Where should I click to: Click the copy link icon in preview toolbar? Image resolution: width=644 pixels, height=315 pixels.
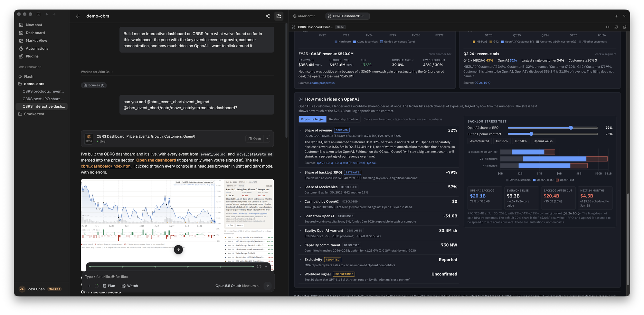pyautogui.click(x=607, y=27)
